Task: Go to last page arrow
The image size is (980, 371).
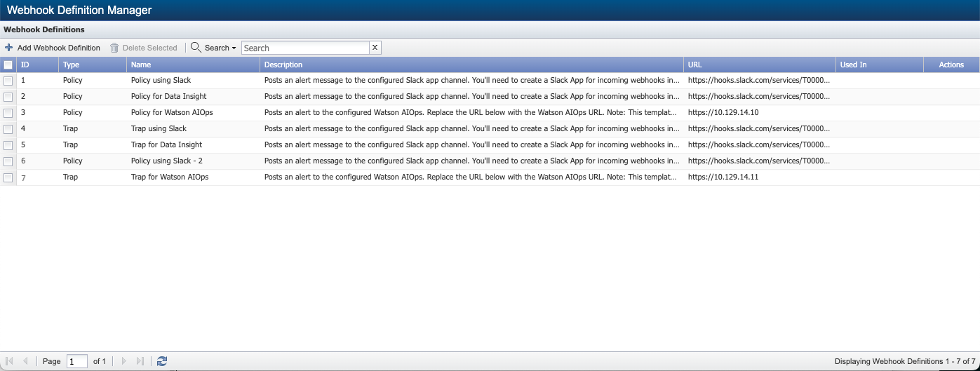Action: tap(140, 361)
